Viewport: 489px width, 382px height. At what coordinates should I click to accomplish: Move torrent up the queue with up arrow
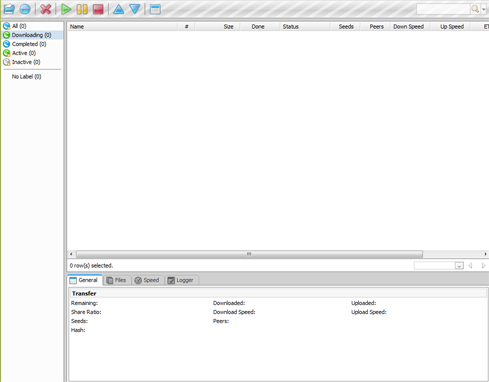118,9
